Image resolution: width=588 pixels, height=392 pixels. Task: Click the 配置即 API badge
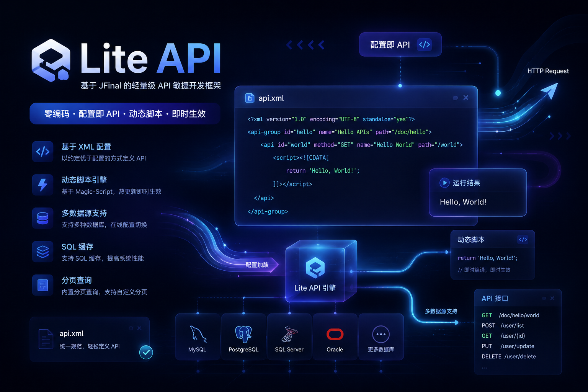coord(400,44)
